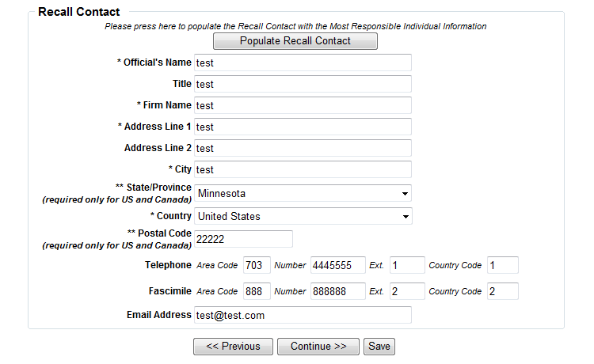The height and width of the screenshot is (364, 594).
Task: Edit the Telephone Country Code field
Action: [x=502, y=265]
